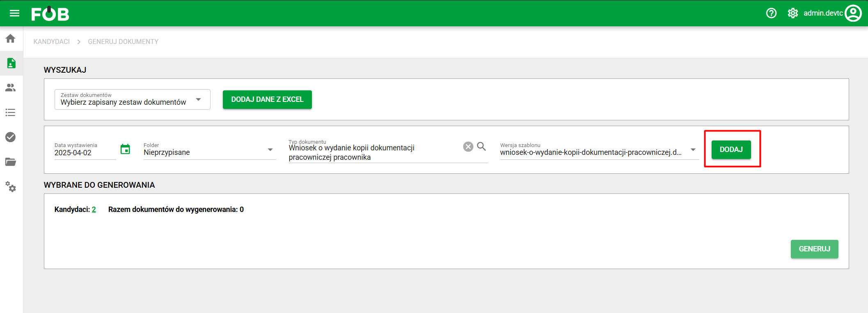Open the help question mark icon
Screen dimensions: 868x313
pos(771,13)
